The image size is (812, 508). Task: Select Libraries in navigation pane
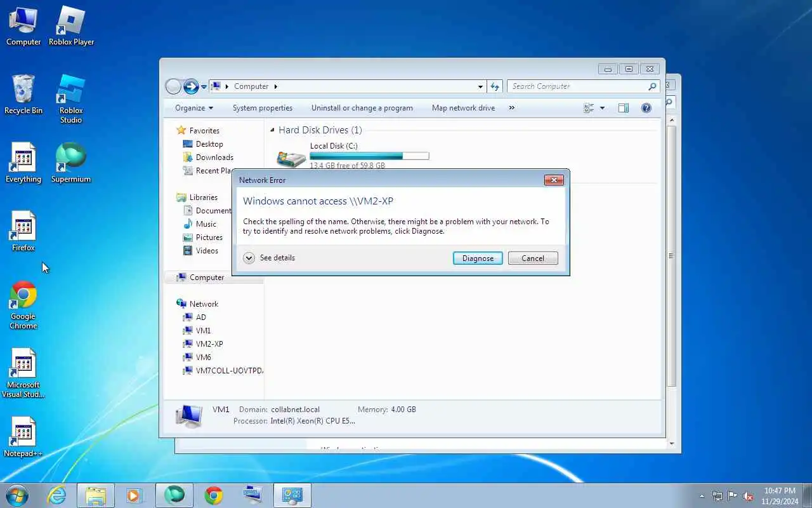tap(203, 197)
